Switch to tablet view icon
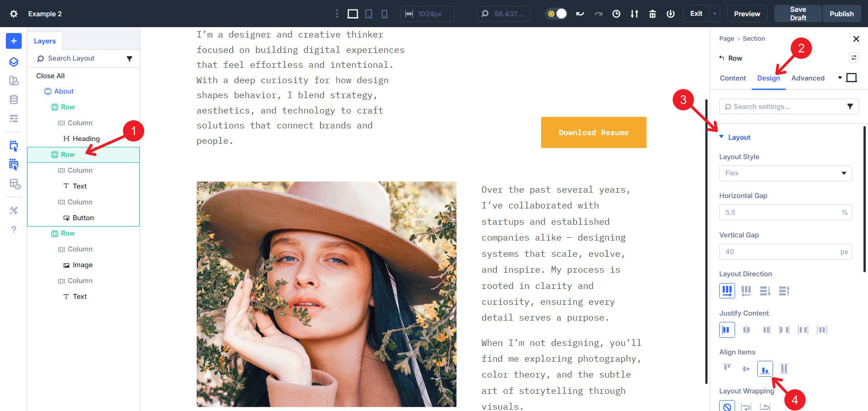Image resolution: width=868 pixels, height=411 pixels. coord(369,14)
